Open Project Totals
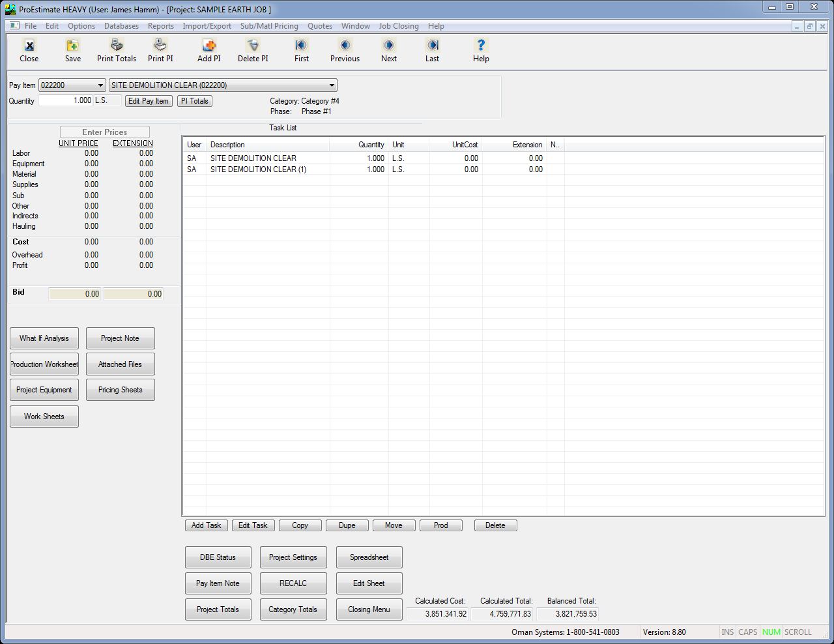The image size is (834, 644). [218, 609]
